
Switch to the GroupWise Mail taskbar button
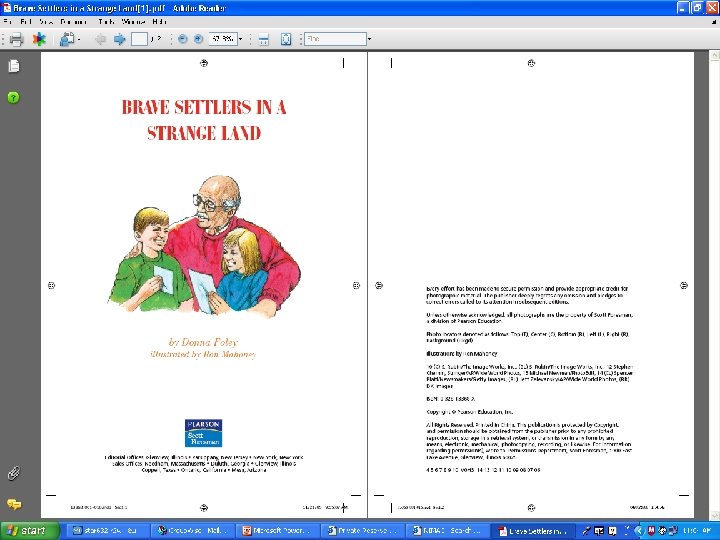pos(191,531)
